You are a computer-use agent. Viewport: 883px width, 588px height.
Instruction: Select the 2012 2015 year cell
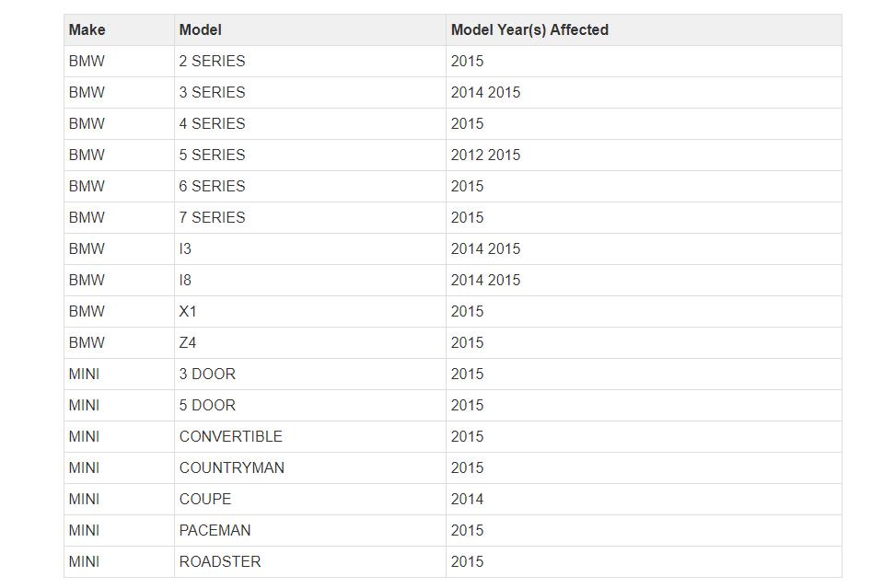(485, 155)
